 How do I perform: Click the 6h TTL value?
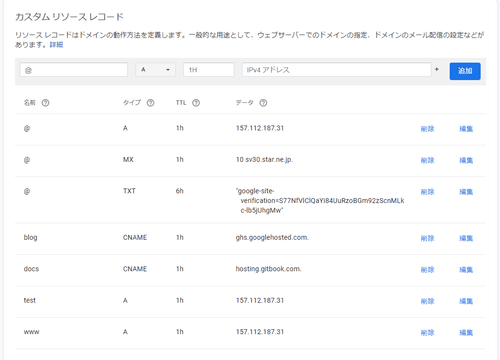180,191
